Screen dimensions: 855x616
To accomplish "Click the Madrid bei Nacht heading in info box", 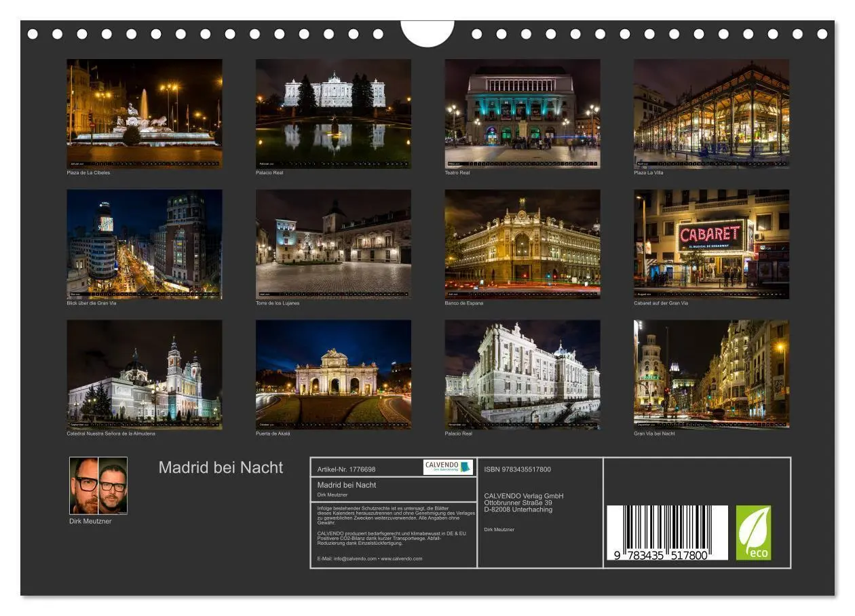I will click(x=347, y=485).
